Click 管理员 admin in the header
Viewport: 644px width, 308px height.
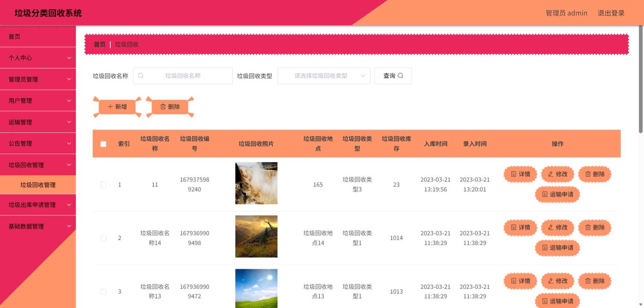(x=566, y=13)
